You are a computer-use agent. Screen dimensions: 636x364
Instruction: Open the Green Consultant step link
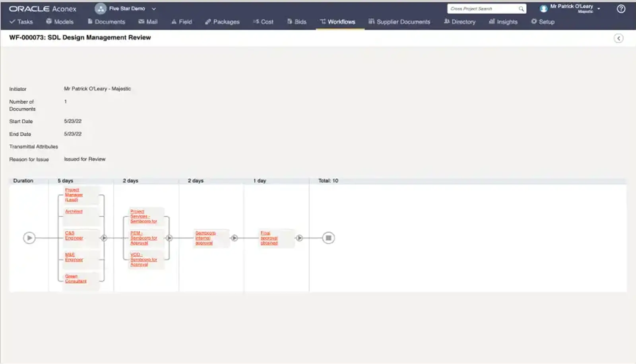coord(76,279)
